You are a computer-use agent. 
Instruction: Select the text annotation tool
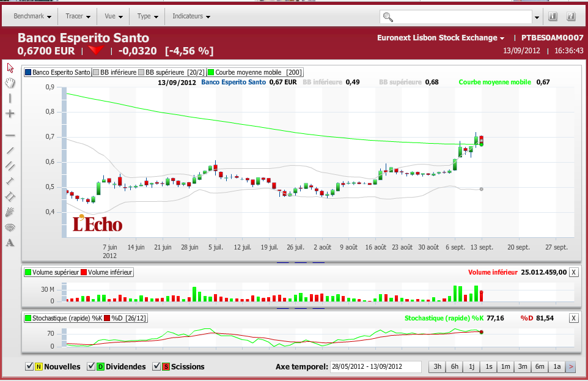pyautogui.click(x=10, y=243)
